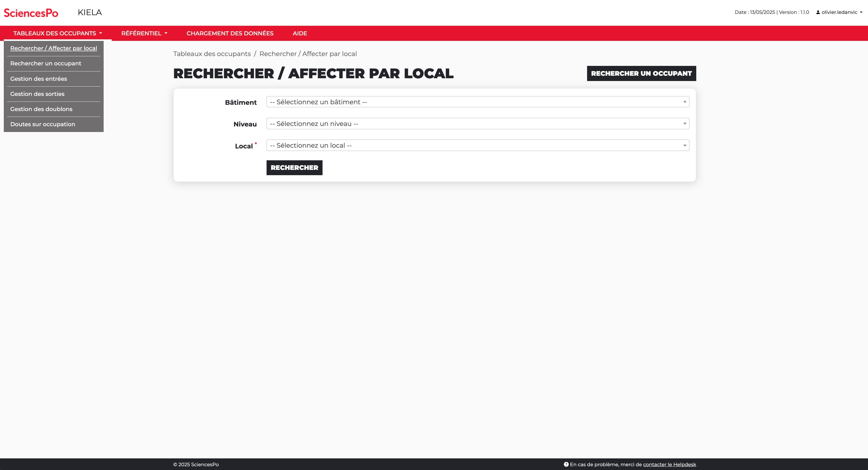Click the Helpdesk question mark icon

coord(566,464)
